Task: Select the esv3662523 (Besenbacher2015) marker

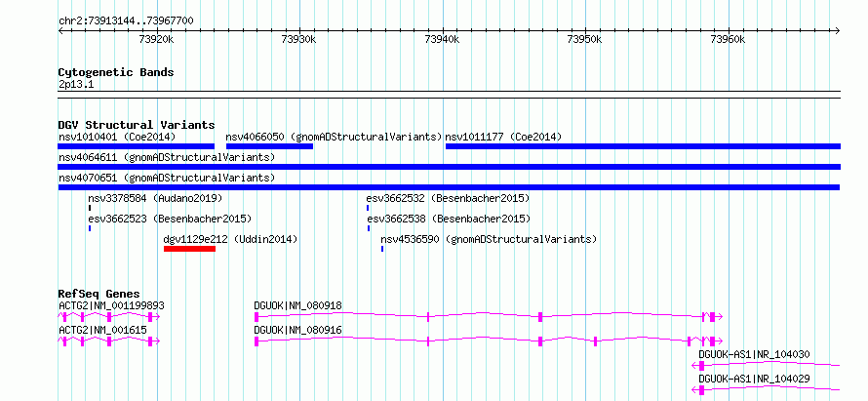Action: 90,228
